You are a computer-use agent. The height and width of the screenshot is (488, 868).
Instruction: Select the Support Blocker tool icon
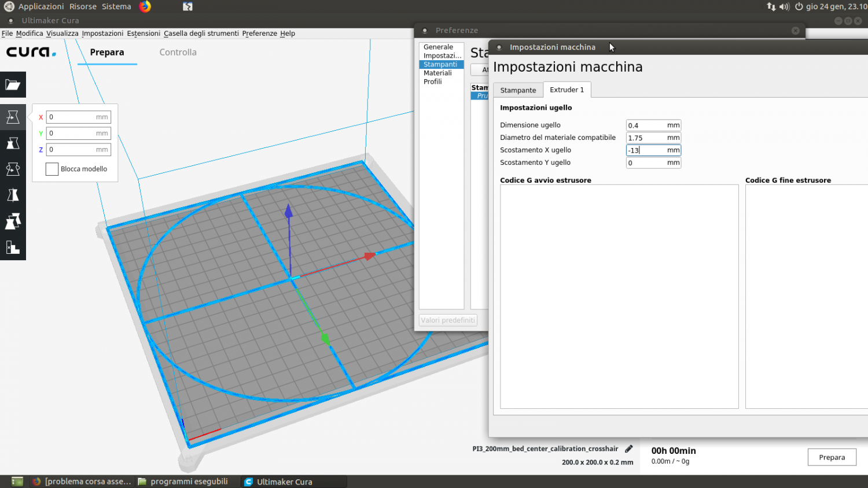pos(13,247)
